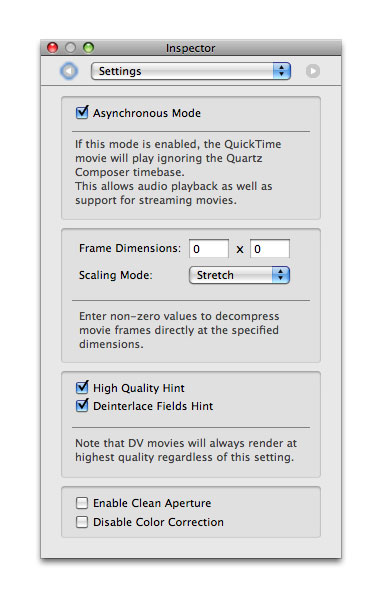The width and height of the screenshot is (388, 606).
Task: Disable the High Quality Hint checkbox
Action: [82, 387]
